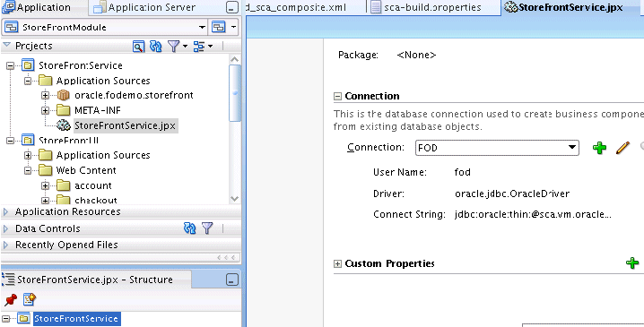Click the Projects tree scroll down arrow
Screen dimensions: 644x327
[x=234, y=199]
